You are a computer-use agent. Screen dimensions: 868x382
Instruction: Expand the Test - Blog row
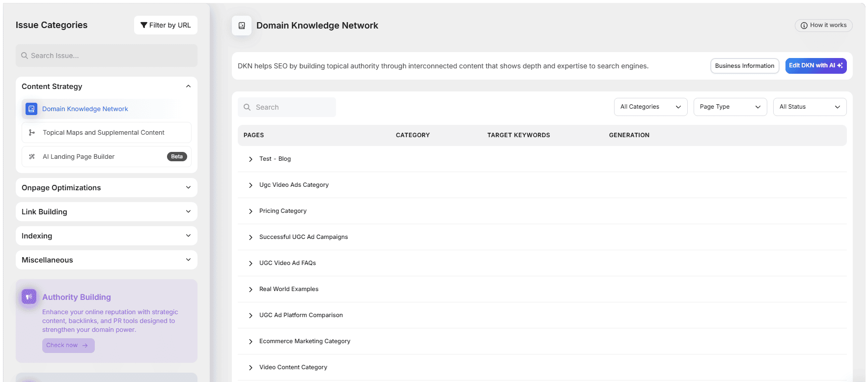(251, 159)
